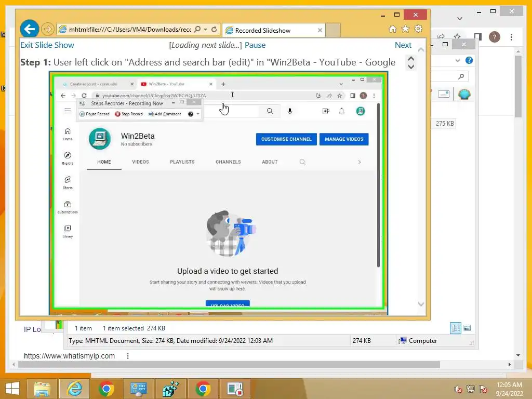The width and height of the screenshot is (532, 399).
Task: Open options dots beside whatismyip.com link
Action: point(128,356)
